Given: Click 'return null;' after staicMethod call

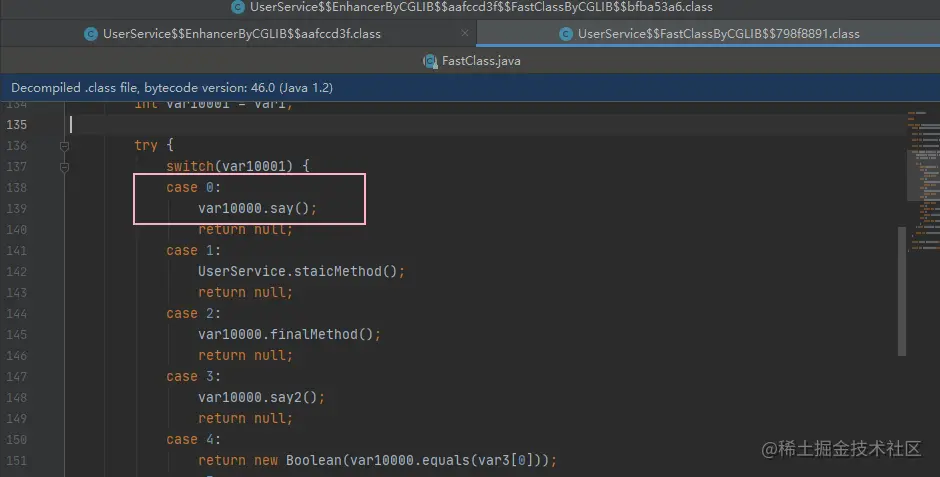Looking at the screenshot, I should 245,292.
